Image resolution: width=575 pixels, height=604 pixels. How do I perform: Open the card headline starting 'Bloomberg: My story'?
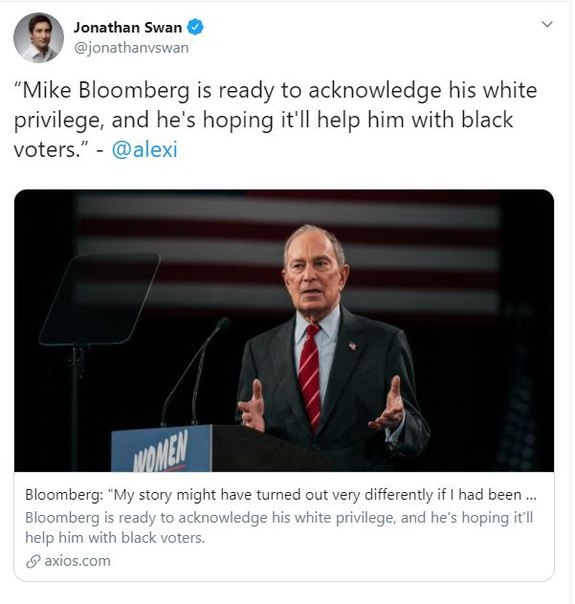point(281,495)
